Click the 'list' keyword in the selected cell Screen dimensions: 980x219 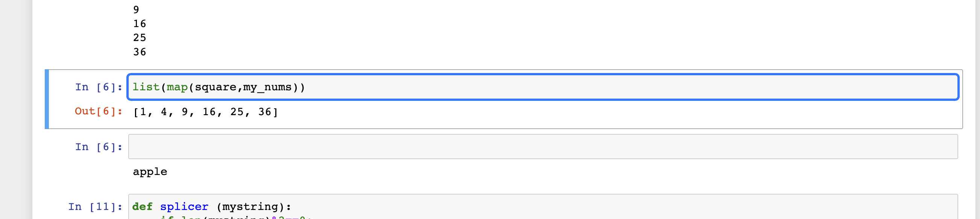pyautogui.click(x=146, y=87)
